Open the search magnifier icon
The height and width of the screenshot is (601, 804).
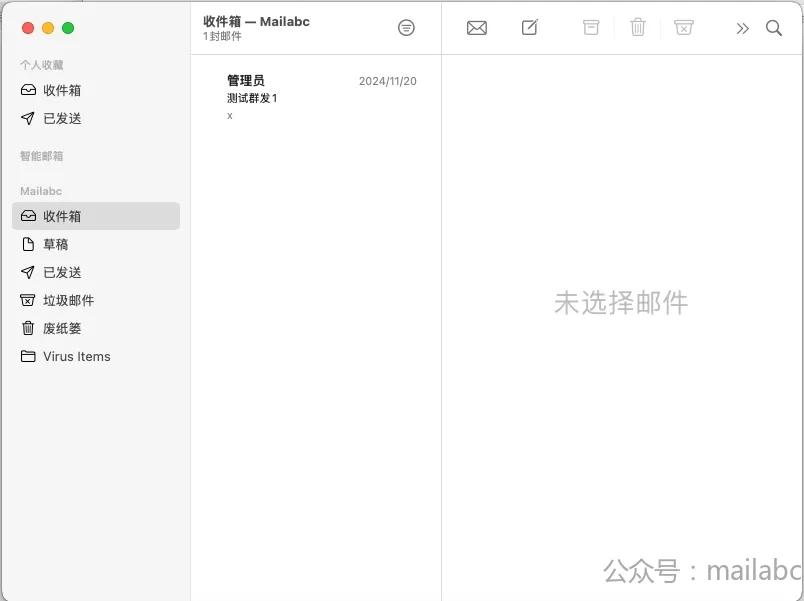[774, 28]
